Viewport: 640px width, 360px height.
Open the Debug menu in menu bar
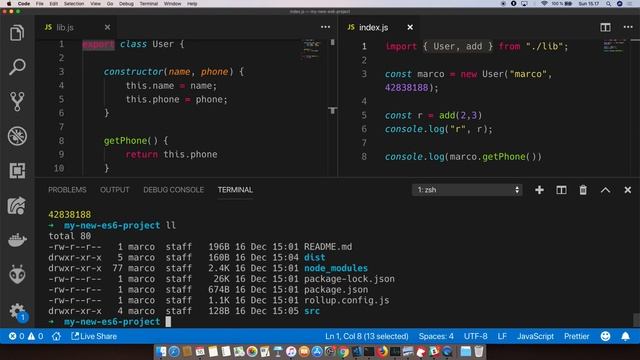pos(126,4)
